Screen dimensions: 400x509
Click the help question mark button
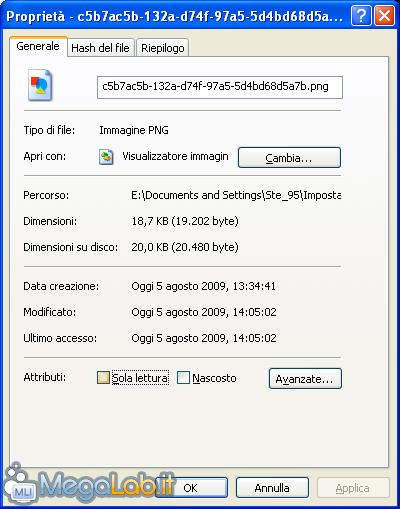(x=361, y=15)
